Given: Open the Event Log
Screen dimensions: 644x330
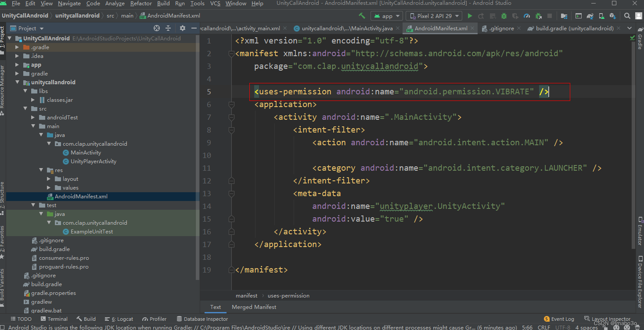Looking at the screenshot, I should (559, 319).
